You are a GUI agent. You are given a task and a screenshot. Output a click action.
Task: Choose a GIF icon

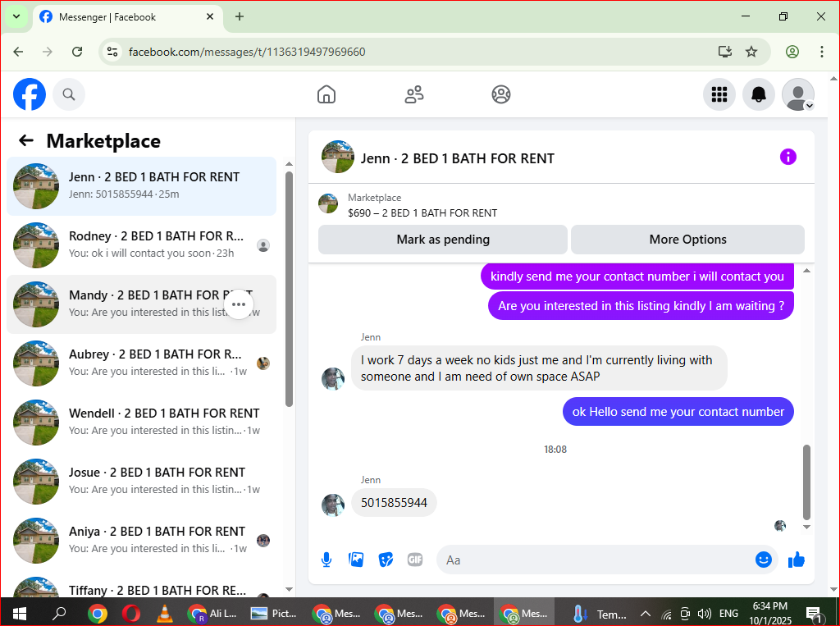click(x=415, y=560)
